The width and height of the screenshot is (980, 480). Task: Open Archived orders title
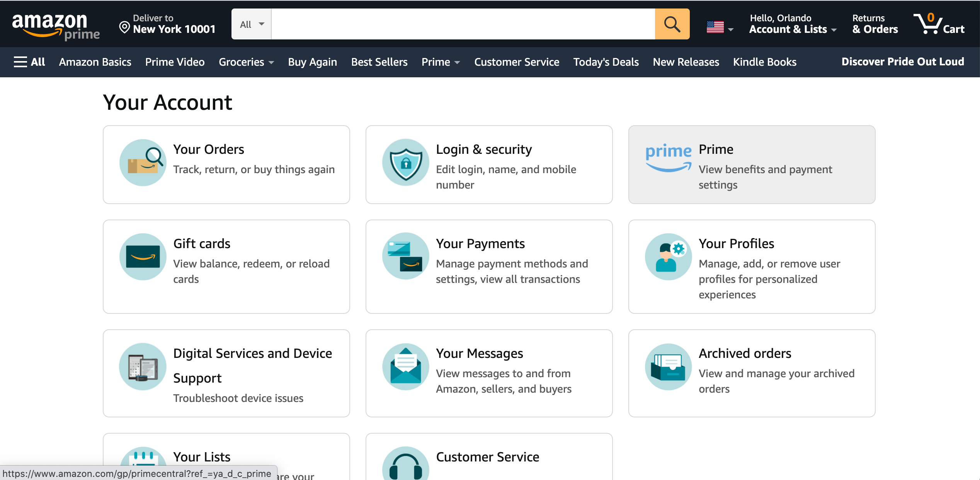click(745, 353)
